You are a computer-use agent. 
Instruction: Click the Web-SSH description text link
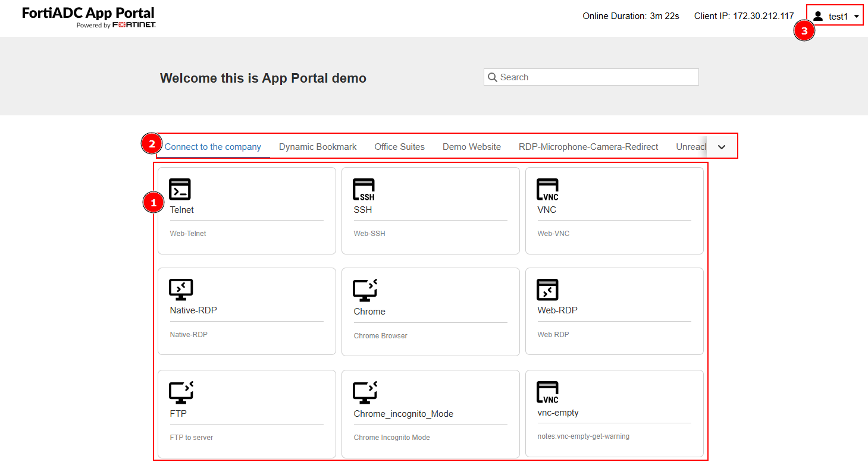(x=369, y=234)
